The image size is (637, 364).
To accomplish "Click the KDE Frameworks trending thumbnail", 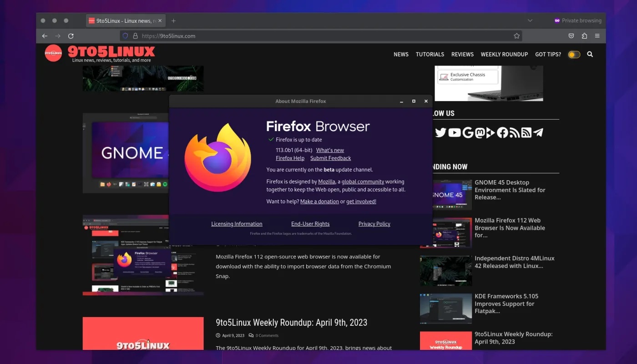I will tap(446, 308).
